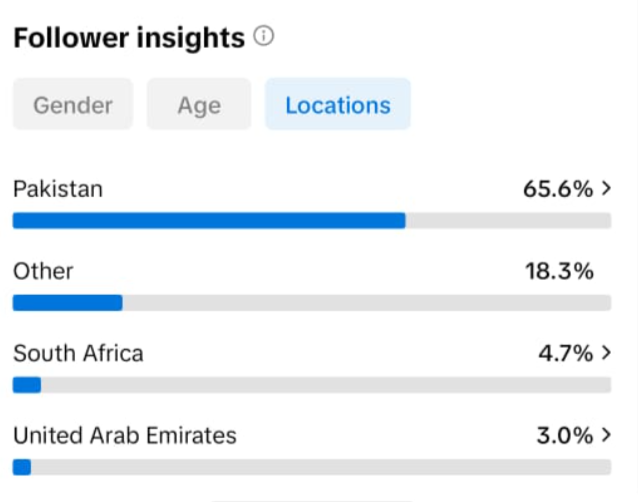Viewport: 638px width, 502px height.
Task: Click the Other category progress bar
Action: (x=67, y=303)
